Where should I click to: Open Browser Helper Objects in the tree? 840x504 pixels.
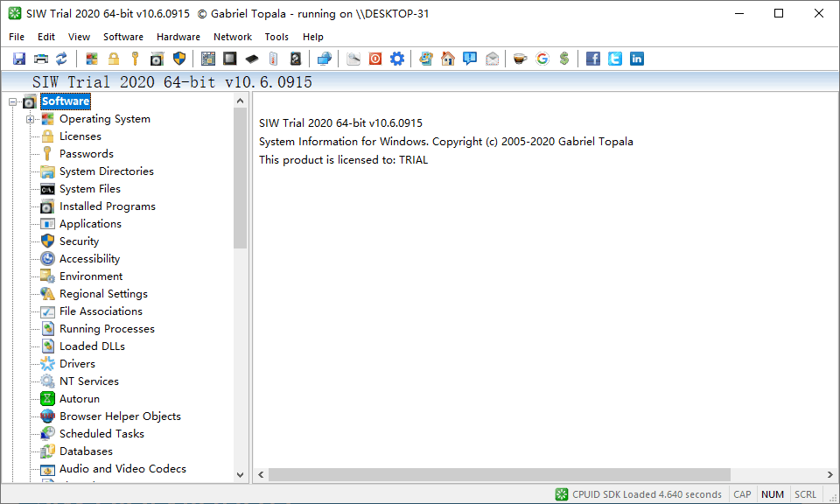pos(120,416)
